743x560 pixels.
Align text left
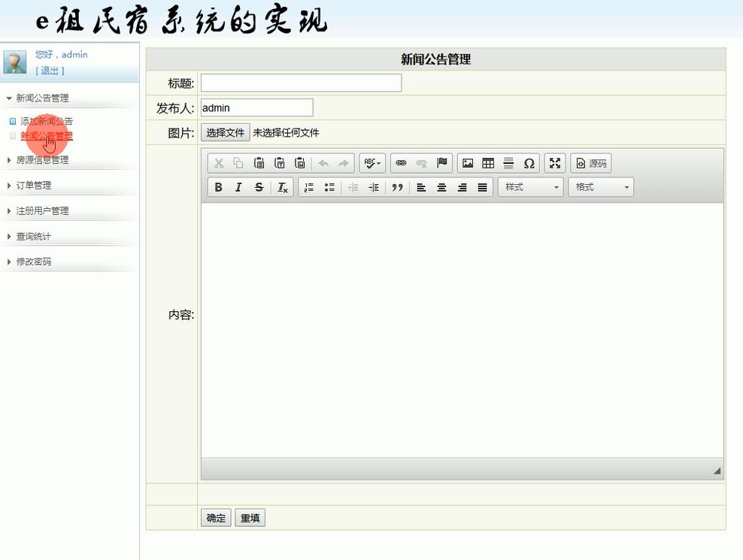[x=421, y=187]
